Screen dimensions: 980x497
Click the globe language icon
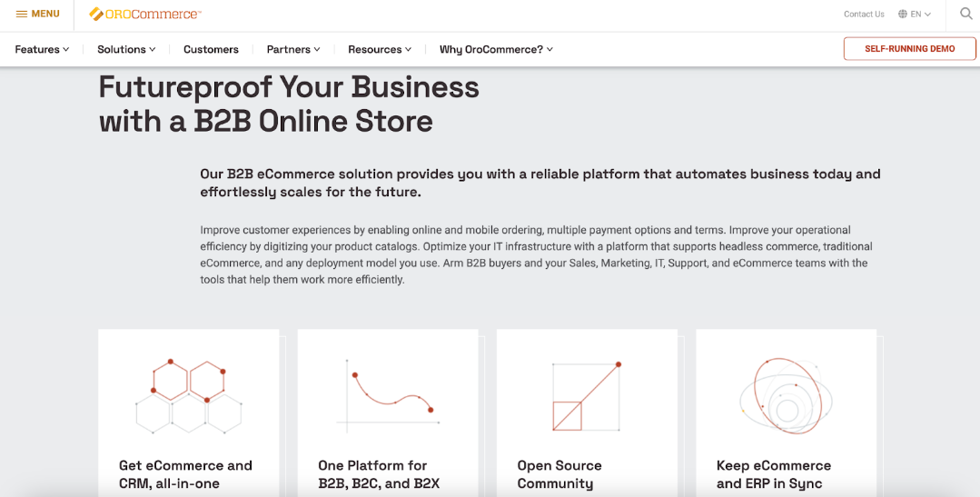pyautogui.click(x=903, y=14)
